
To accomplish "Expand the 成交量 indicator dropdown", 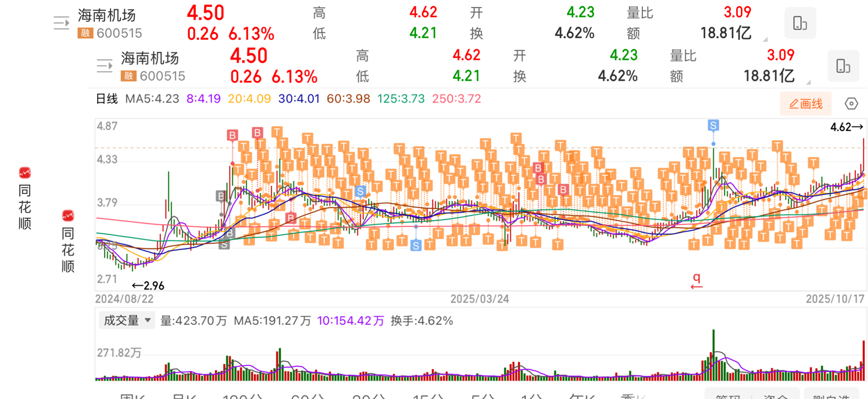I will click(127, 320).
